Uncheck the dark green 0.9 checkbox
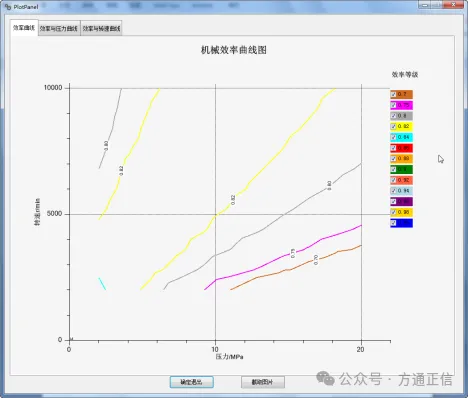This screenshot has height=398, width=468. [393, 169]
